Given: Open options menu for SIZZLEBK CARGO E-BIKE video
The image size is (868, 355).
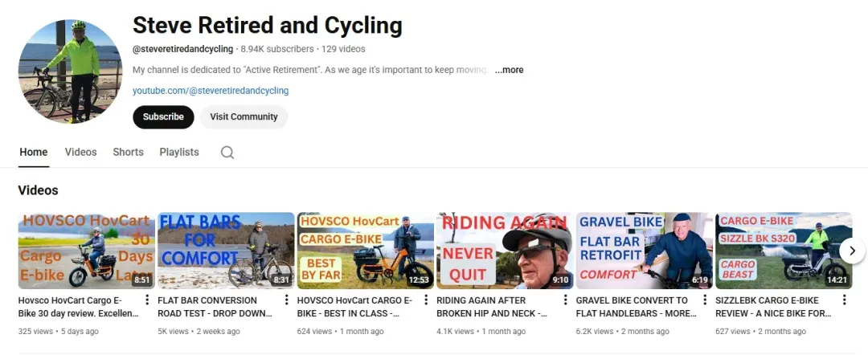Looking at the screenshot, I should (845, 300).
